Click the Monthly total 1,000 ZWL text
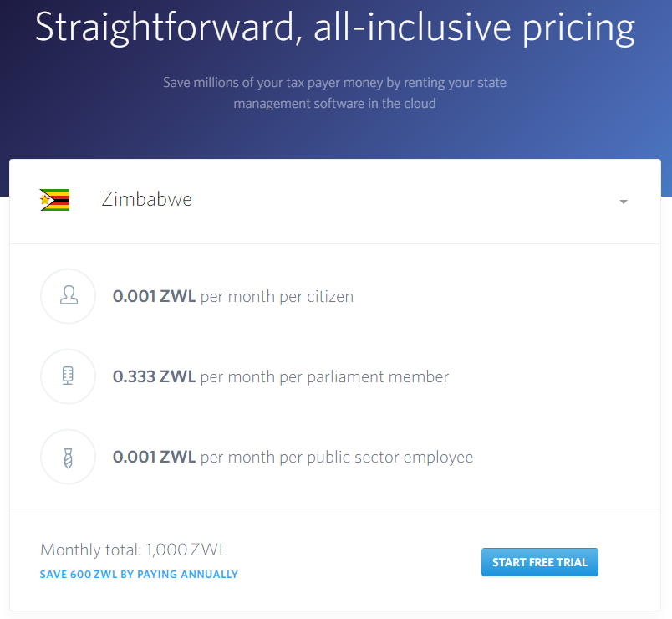This screenshot has width=672, height=619. (x=133, y=550)
